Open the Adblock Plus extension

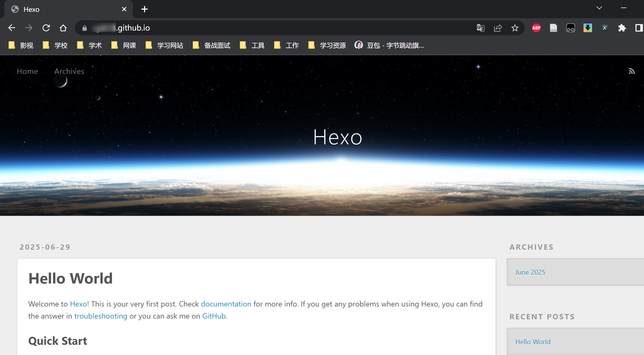(x=536, y=28)
